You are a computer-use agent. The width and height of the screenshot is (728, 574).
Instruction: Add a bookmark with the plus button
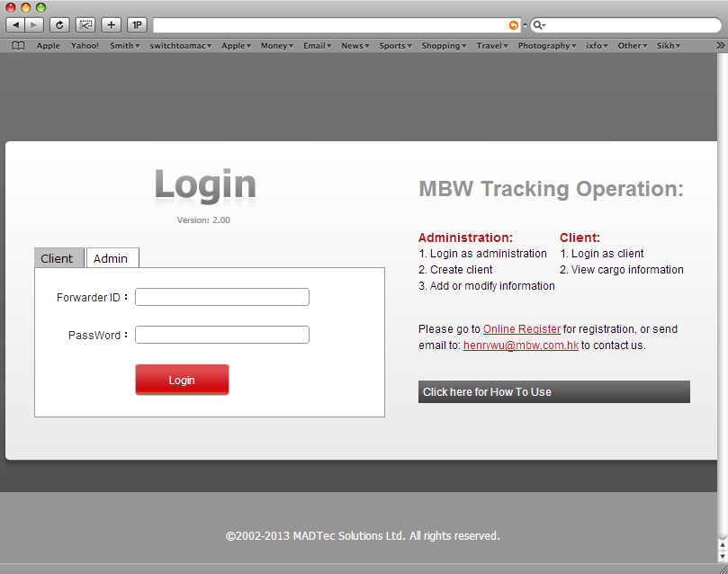112,24
